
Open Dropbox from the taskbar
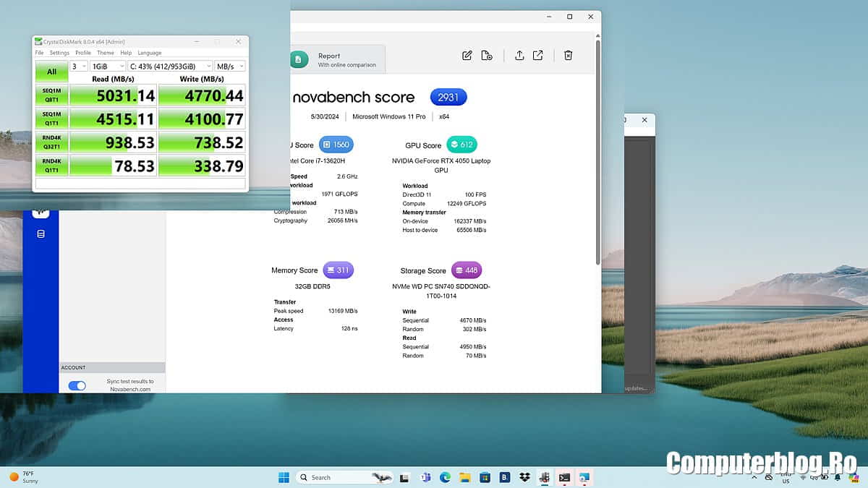pos(524,477)
